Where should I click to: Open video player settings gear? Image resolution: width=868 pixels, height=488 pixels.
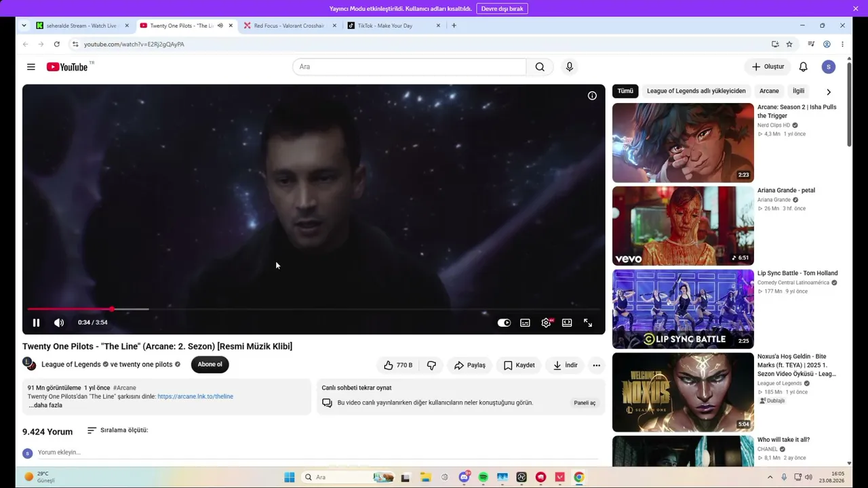546,323
